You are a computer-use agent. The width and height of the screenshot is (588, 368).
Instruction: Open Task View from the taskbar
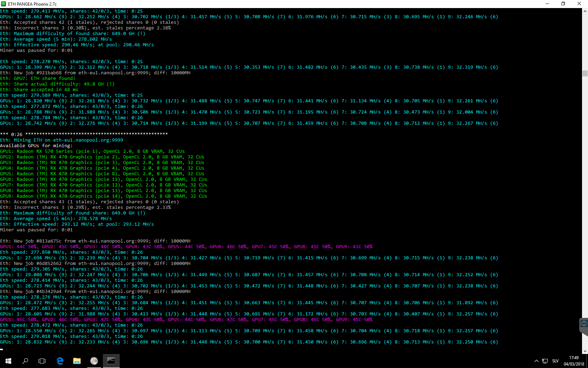click(x=42, y=361)
